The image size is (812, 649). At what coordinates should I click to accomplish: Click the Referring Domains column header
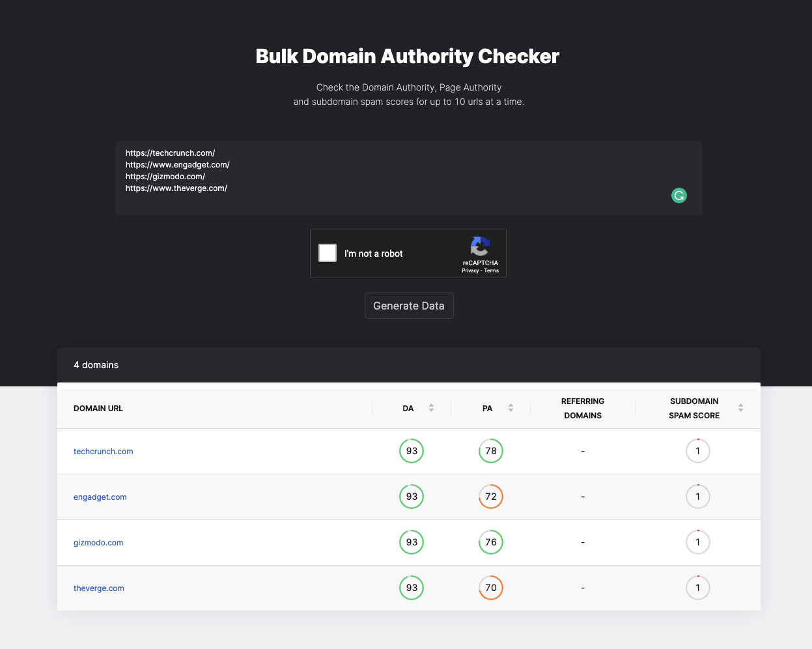coord(583,409)
